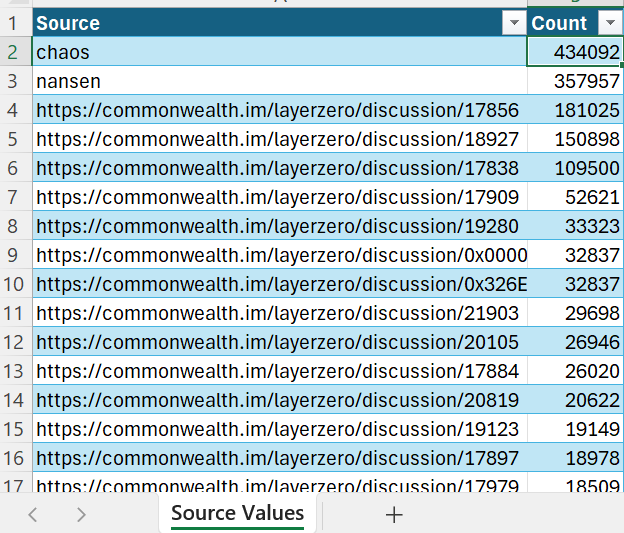Select the count cell 33323
This screenshot has height=533, width=624.
point(575,226)
